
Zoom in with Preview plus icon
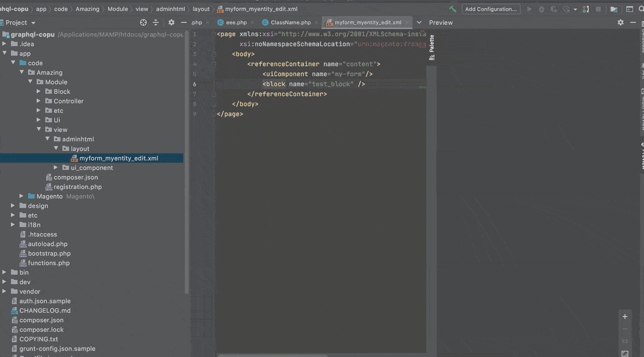point(625,317)
